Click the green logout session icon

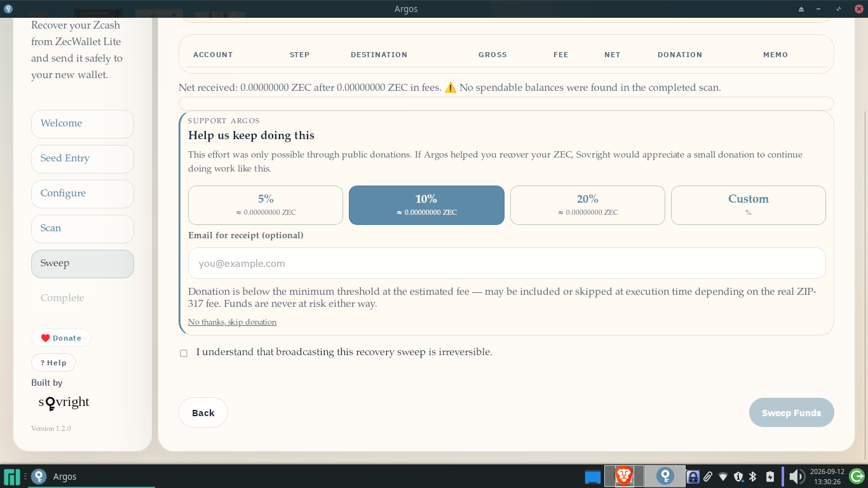coord(857,476)
